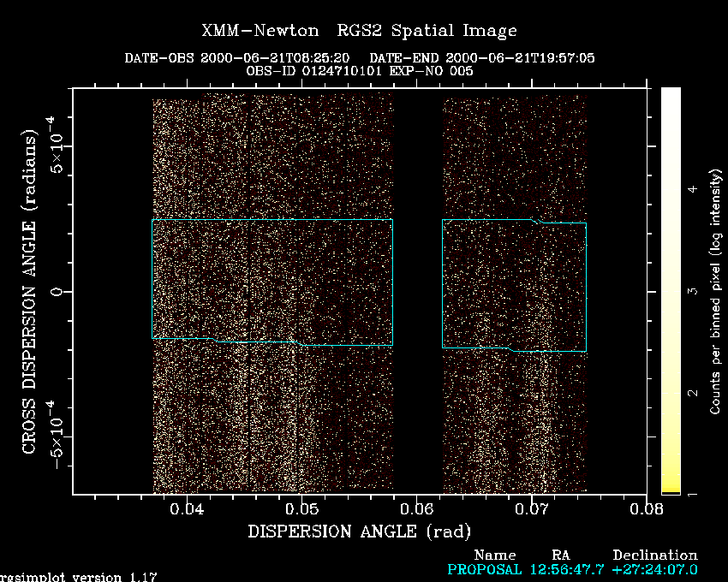Image resolution: width=728 pixels, height=582 pixels.
Task: Click the RA value 12:56:47.7
Action: click(x=567, y=569)
